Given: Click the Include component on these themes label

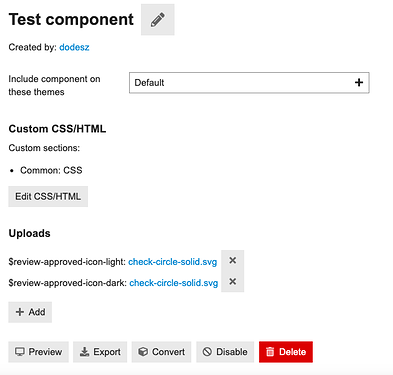Looking at the screenshot, I should 54,85.
